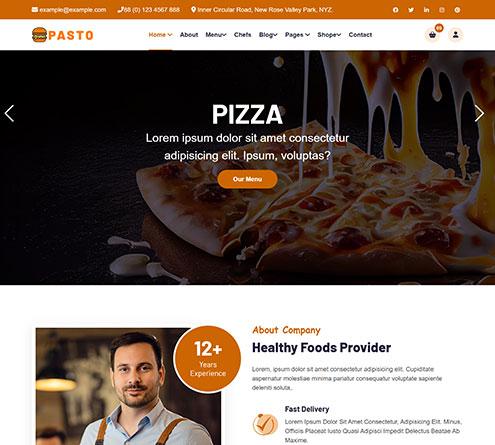
Task: Expand the Shop dropdown menu
Action: [329, 35]
